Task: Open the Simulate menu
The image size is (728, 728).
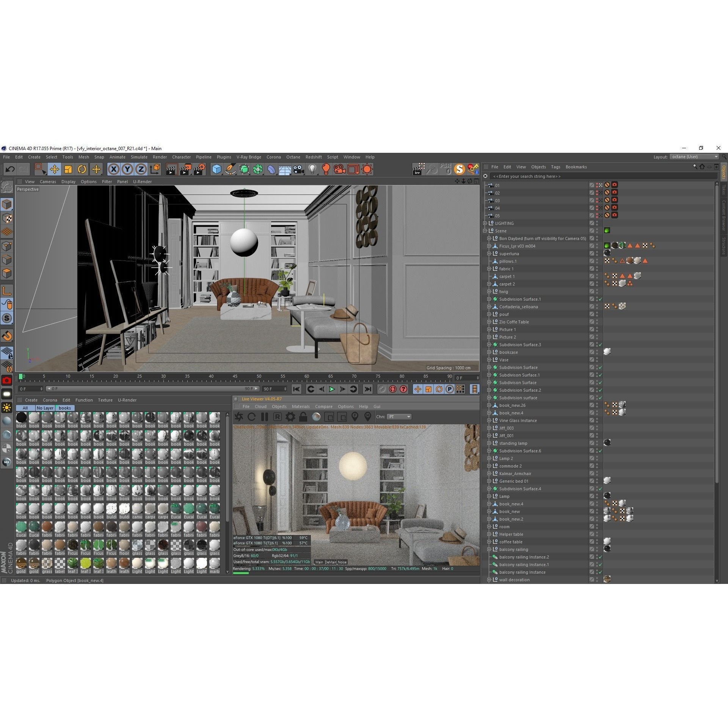Action: tap(139, 157)
